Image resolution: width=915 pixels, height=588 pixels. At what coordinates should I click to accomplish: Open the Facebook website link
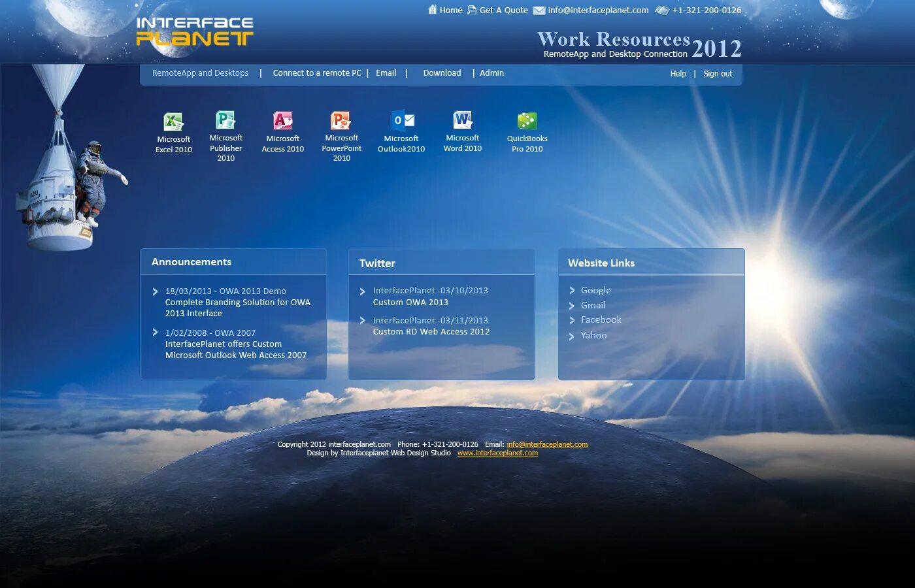[x=601, y=319]
